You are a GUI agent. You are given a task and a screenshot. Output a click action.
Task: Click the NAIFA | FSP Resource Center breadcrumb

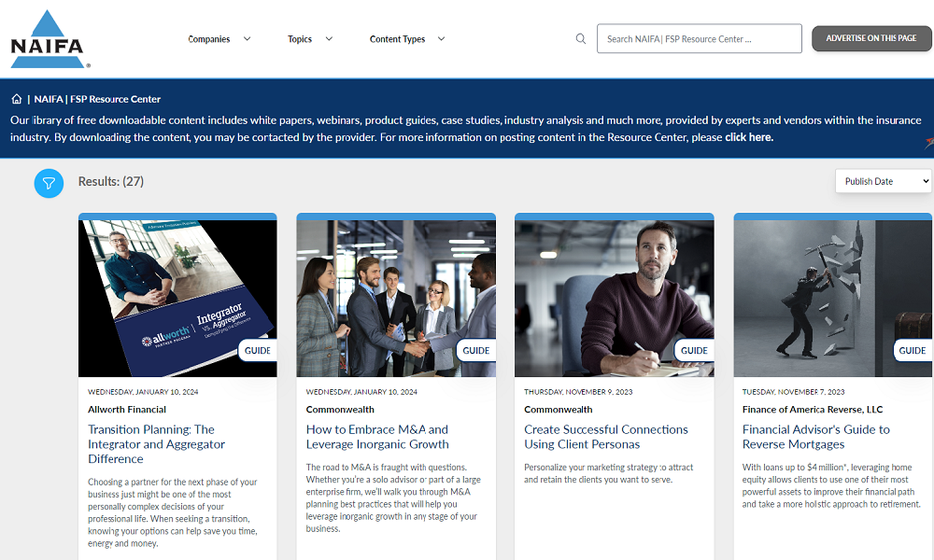tap(97, 99)
